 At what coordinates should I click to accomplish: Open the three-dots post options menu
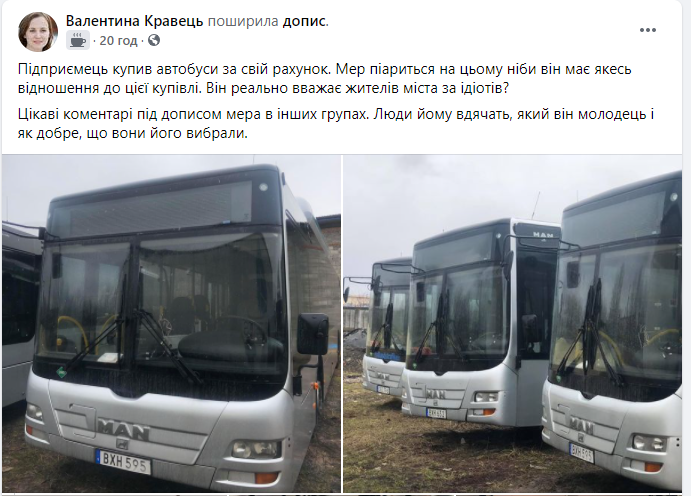click(x=648, y=30)
